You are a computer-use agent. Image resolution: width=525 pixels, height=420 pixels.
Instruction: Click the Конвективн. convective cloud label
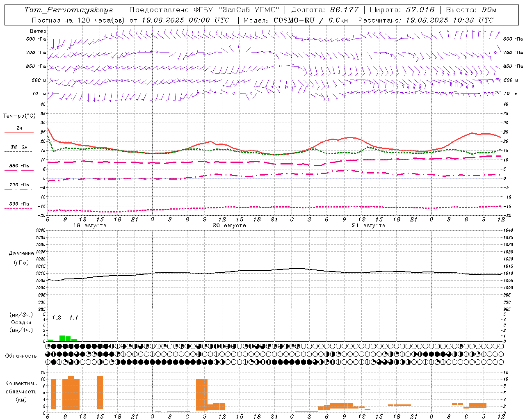coord(21,383)
